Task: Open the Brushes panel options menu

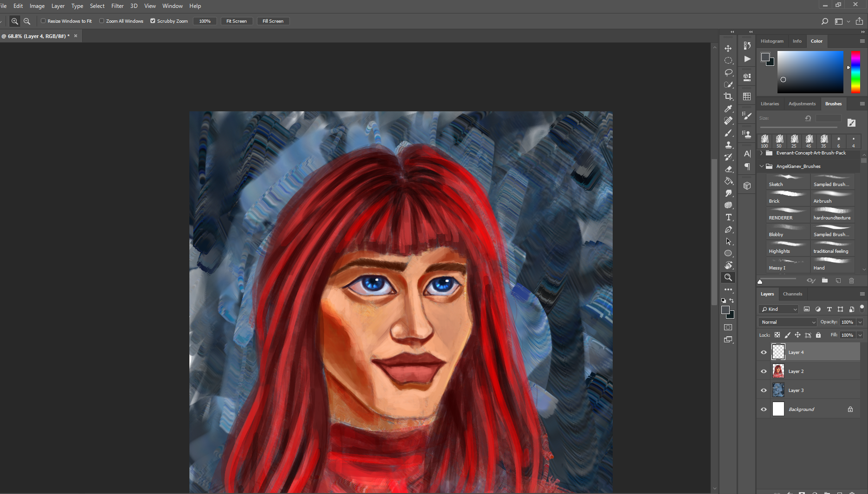Action: coord(862,104)
